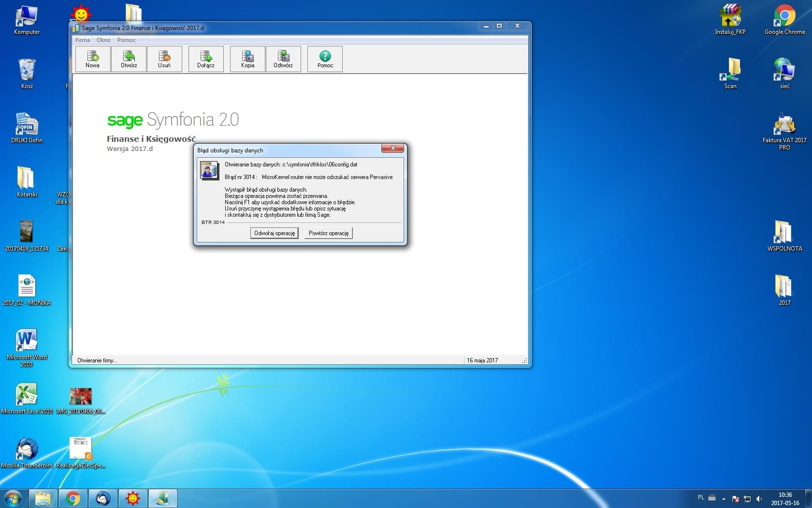Click the Otwieranie firmy status text

tap(97, 360)
